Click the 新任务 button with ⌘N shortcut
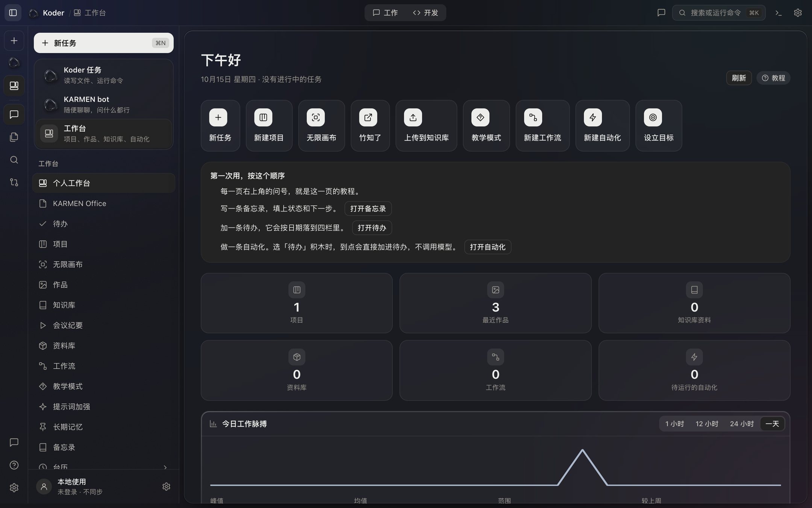812x508 pixels. coord(103,43)
